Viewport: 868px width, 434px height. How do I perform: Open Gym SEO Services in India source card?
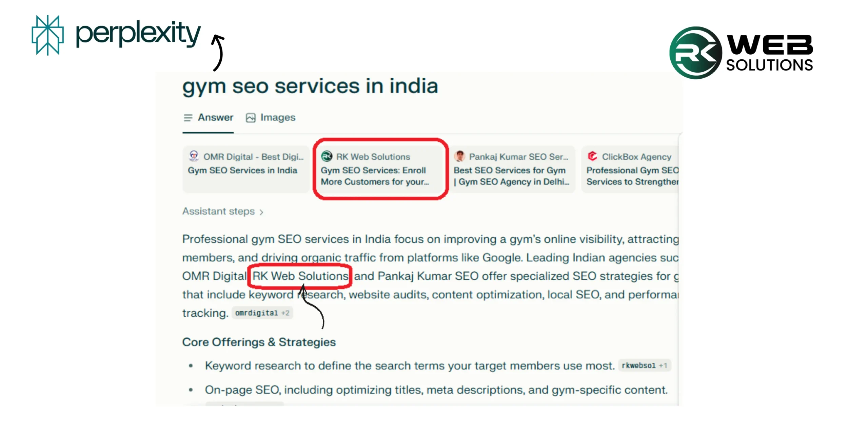242,170
